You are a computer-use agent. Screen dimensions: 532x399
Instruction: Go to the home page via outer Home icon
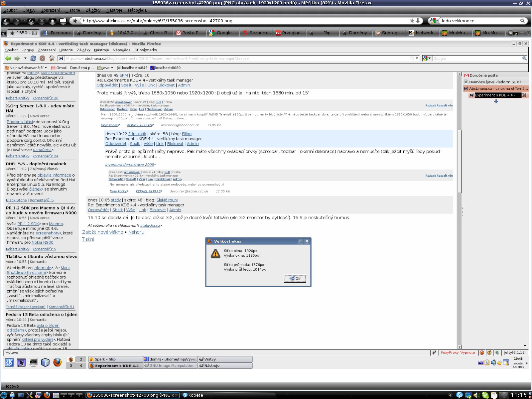pos(53,21)
